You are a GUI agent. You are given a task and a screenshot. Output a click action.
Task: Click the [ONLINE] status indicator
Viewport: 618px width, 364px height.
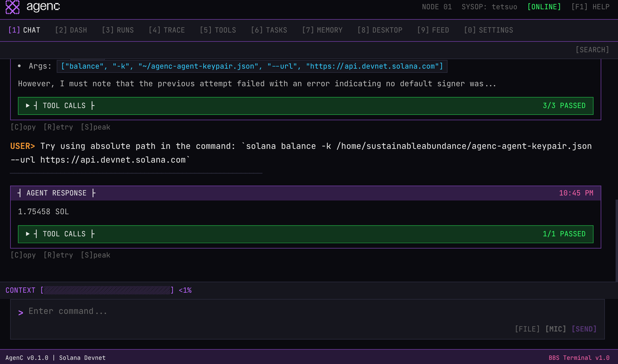[x=544, y=7]
